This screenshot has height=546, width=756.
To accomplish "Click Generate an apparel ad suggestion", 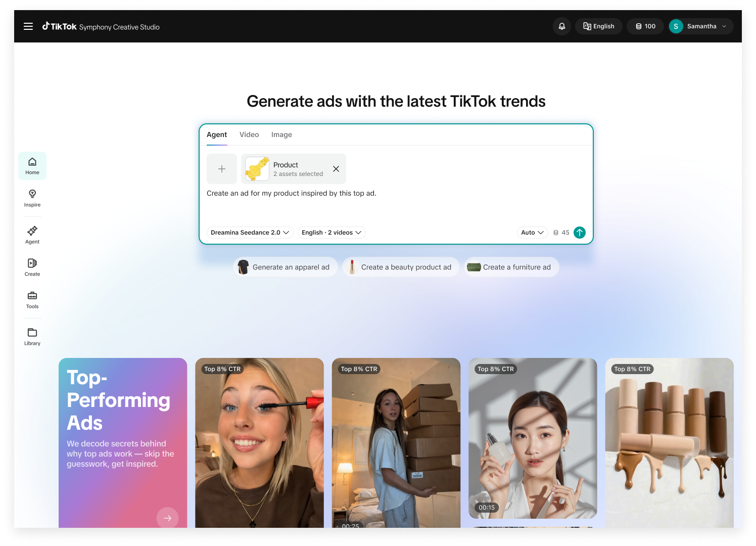I will click(286, 267).
